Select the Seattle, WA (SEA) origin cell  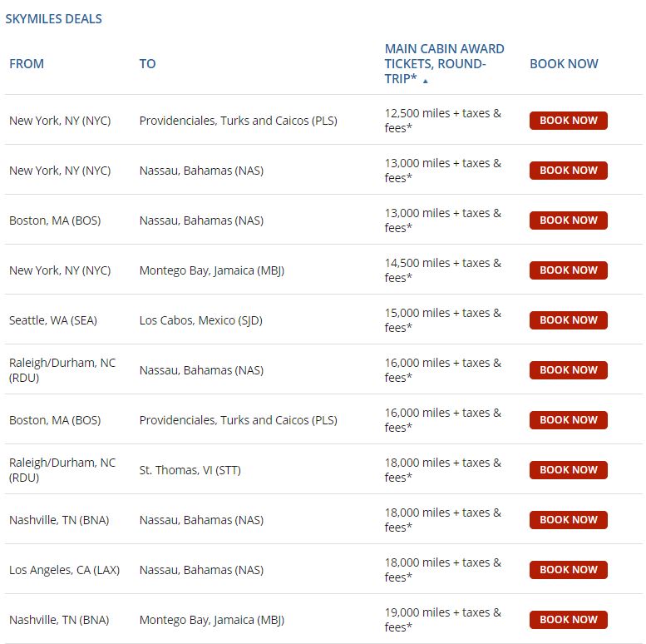pos(53,320)
